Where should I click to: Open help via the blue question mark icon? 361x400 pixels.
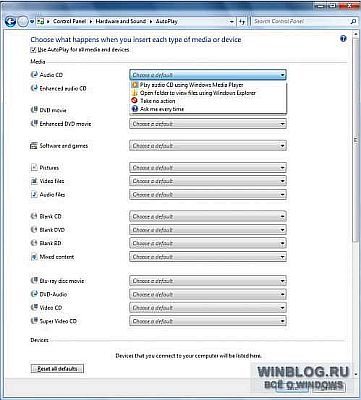coord(343,38)
